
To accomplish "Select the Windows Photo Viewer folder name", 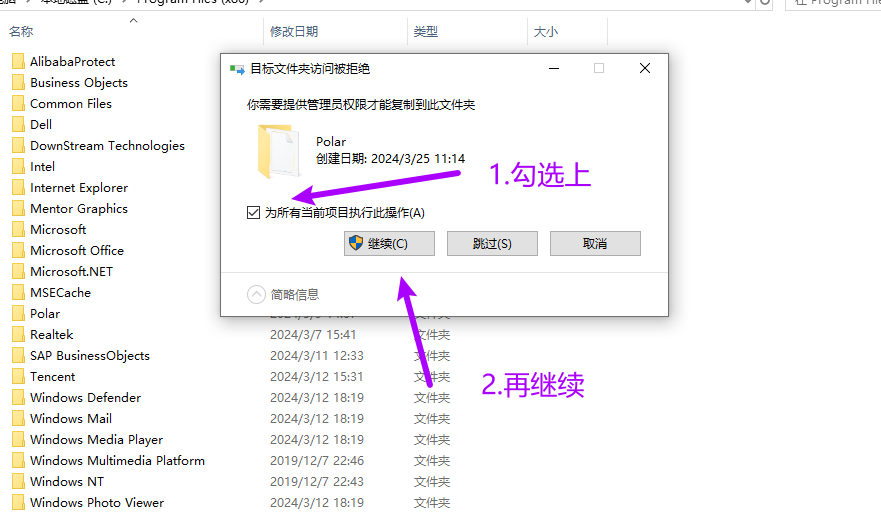I will coord(97,502).
